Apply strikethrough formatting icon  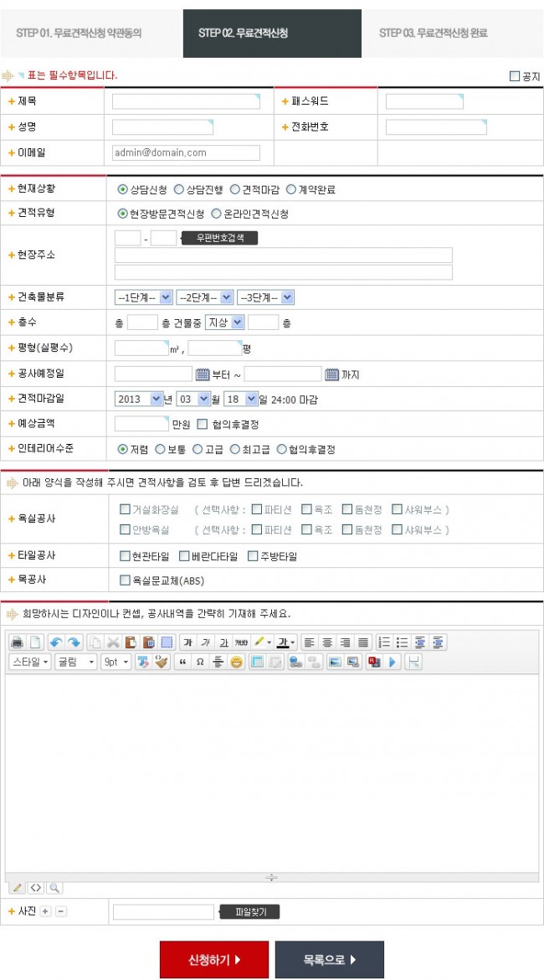pyautogui.click(x=241, y=642)
